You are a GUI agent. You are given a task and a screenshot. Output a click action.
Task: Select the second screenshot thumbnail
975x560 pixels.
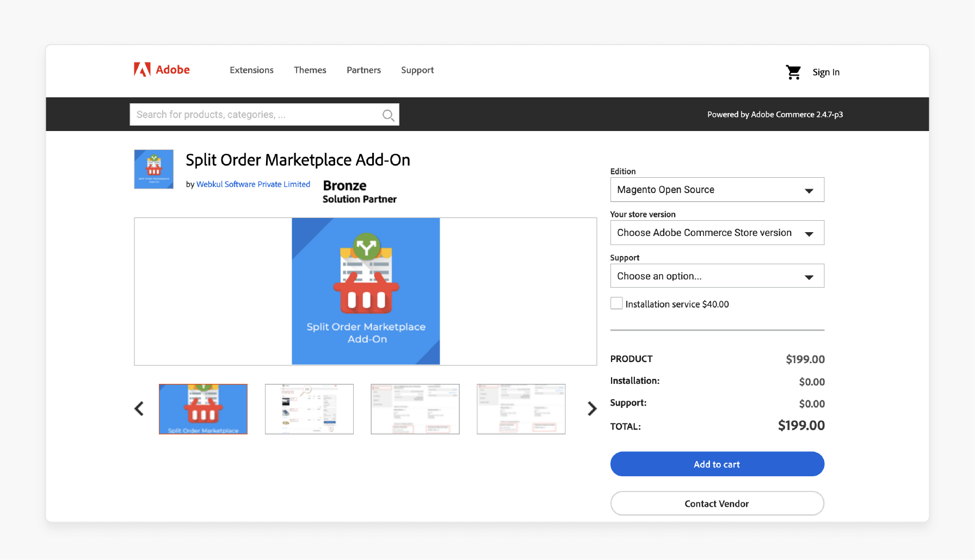pos(309,409)
